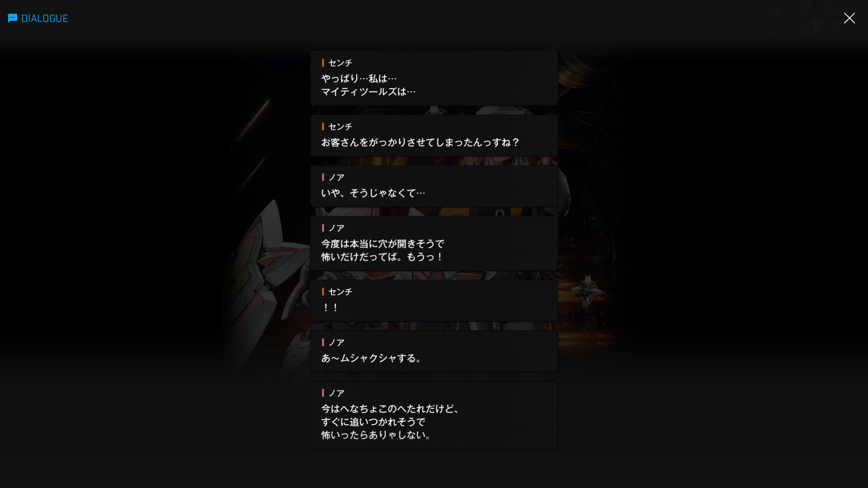Select the message 'いや、そうじゃなくて…'

click(x=434, y=186)
